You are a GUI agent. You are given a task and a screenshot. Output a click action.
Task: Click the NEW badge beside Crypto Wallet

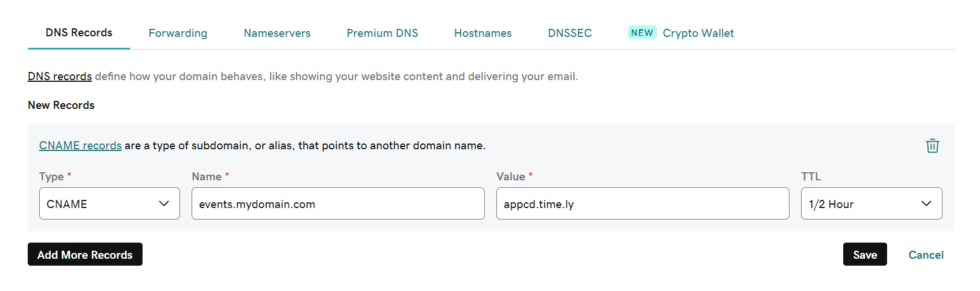click(x=642, y=33)
